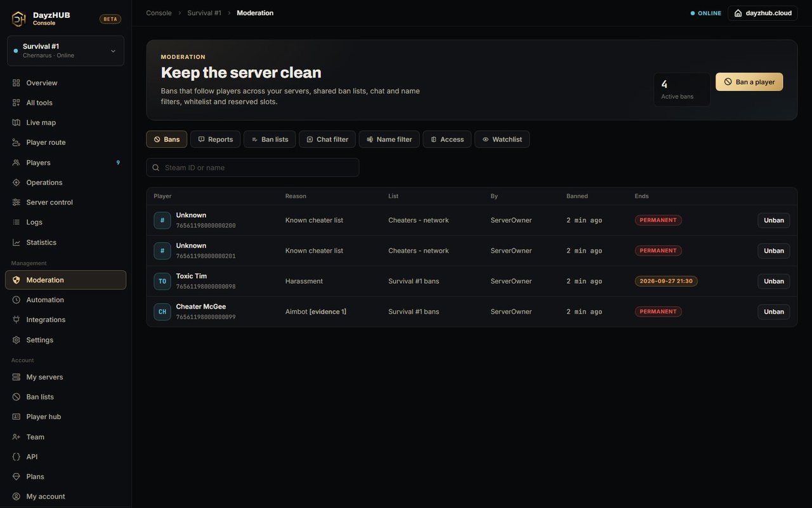View the Logs page

[66, 222]
